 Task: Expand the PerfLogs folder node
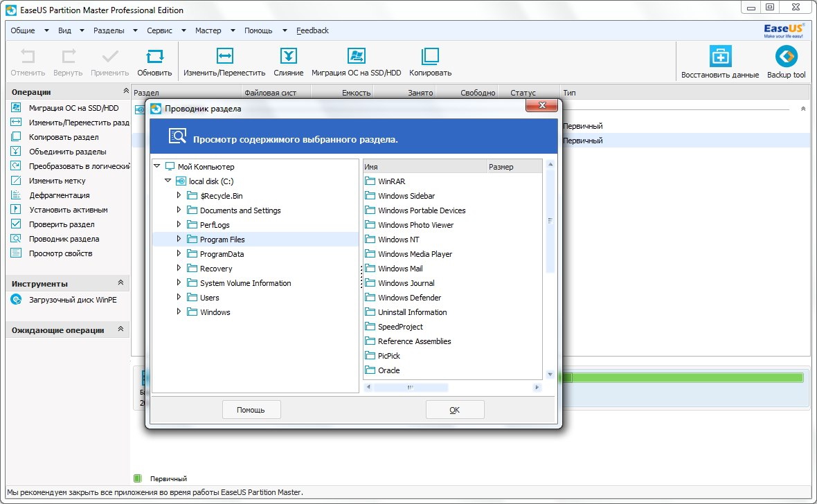(x=179, y=224)
